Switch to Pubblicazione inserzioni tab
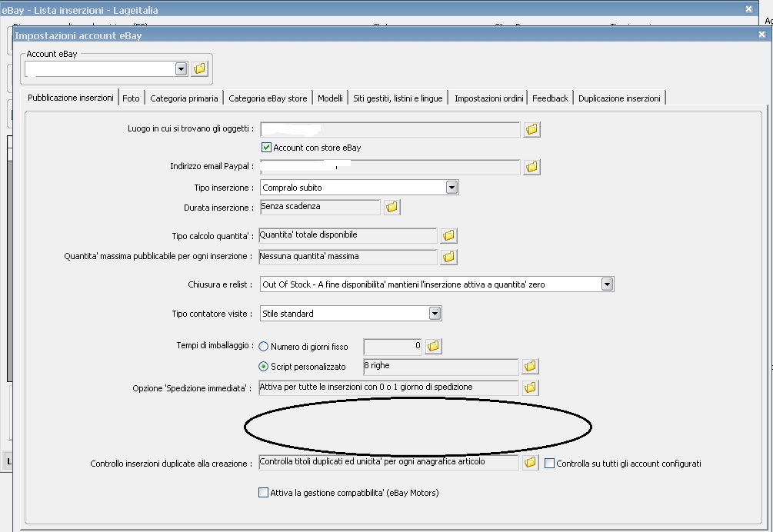Image resolution: width=773 pixels, height=532 pixels. (71, 98)
